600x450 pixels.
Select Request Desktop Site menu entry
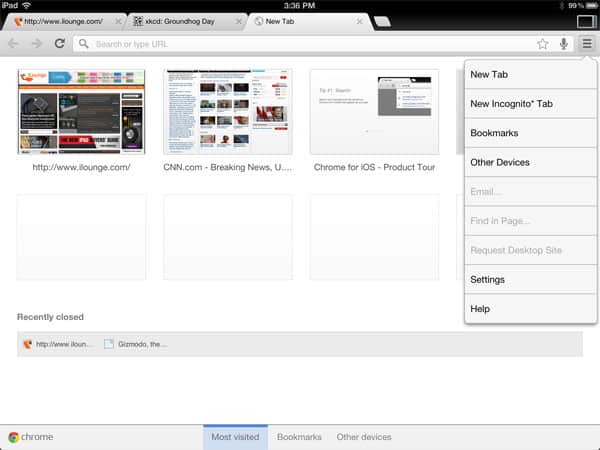(531, 250)
